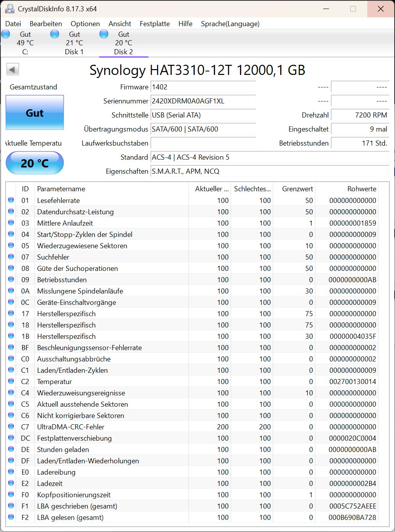Select the Laden/Entladen-Wiederholungen row
Image resolution: width=395 pixels, height=532 pixels.
(192, 461)
